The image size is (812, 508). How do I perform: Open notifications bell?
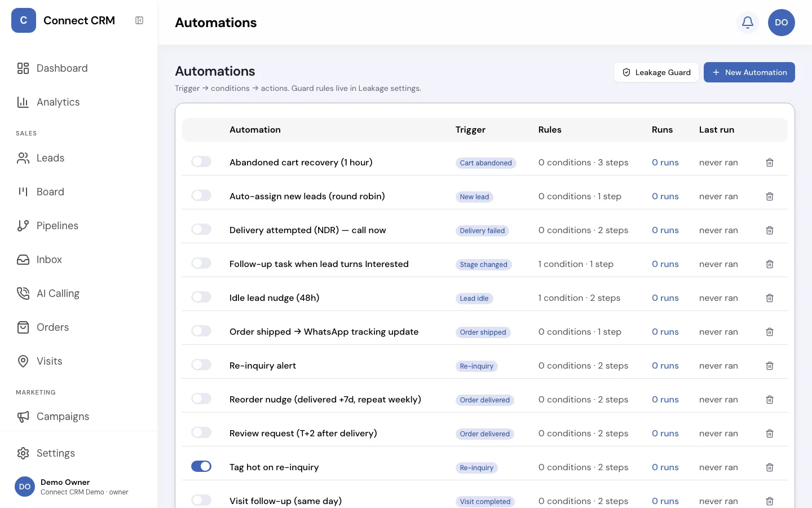click(748, 23)
